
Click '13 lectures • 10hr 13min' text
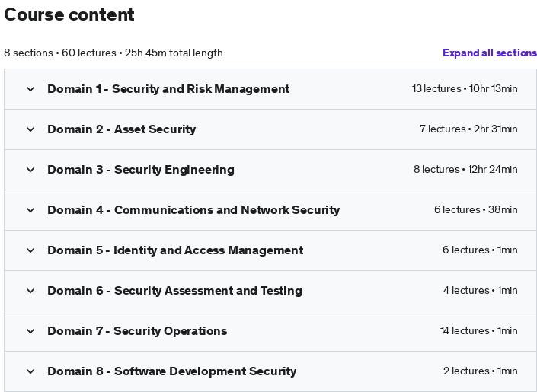pos(465,88)
